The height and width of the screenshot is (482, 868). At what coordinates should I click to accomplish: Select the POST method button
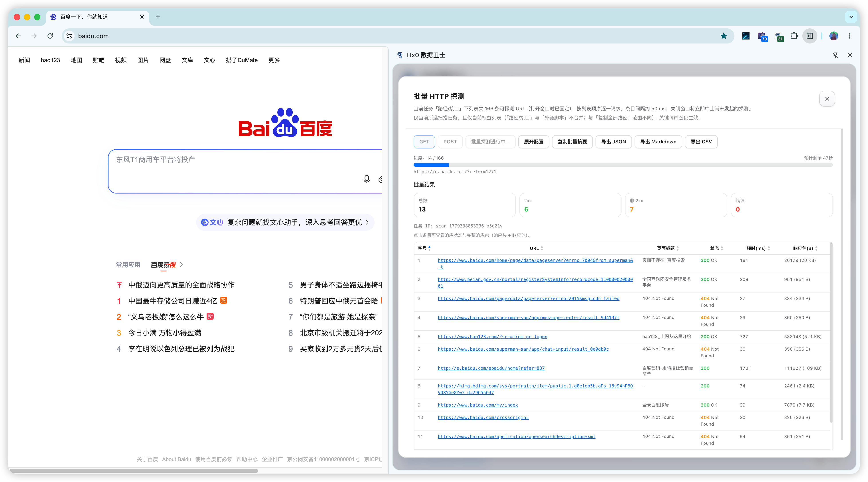(x=450, y=142)
